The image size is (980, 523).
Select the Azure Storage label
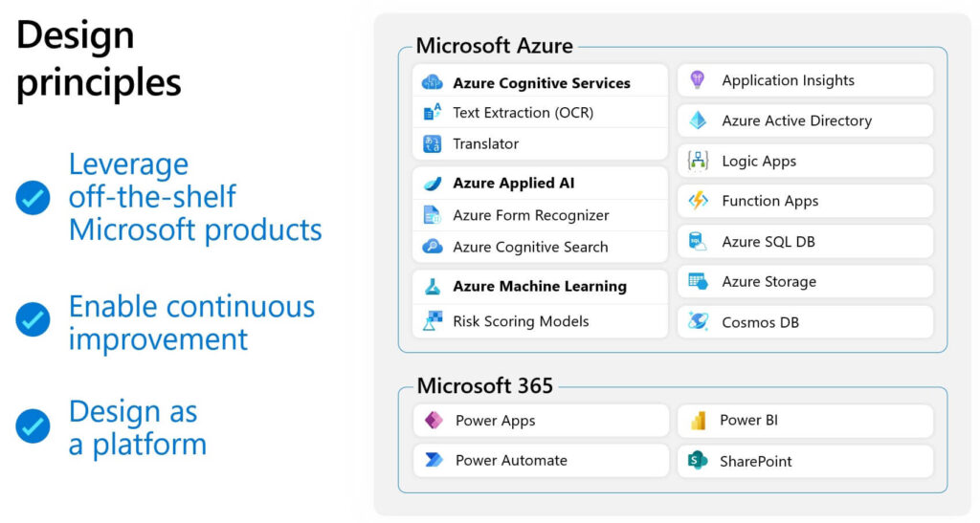pos(768,282)
